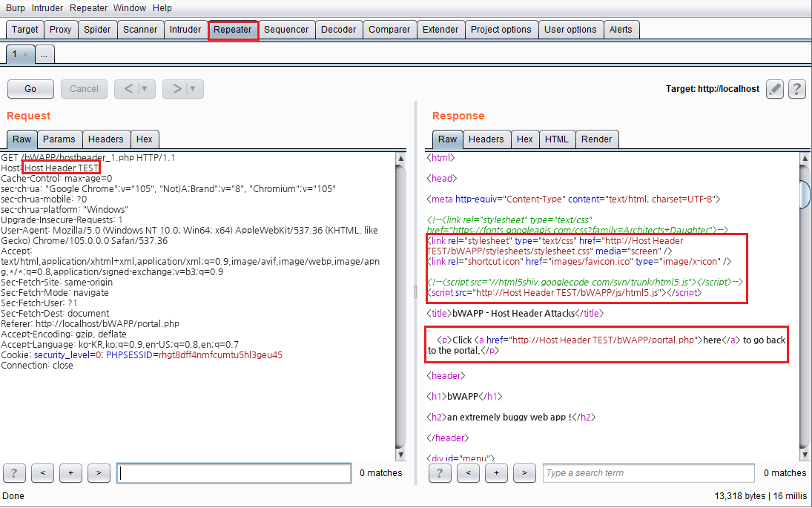Send the request with Go button
Screen dimensions: 812x508
click(x=30, y=89)
